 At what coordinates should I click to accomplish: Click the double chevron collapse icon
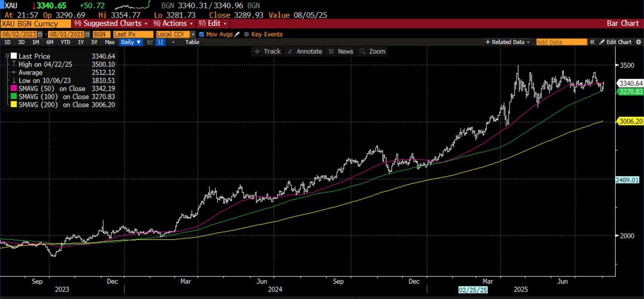coord(592,42)
